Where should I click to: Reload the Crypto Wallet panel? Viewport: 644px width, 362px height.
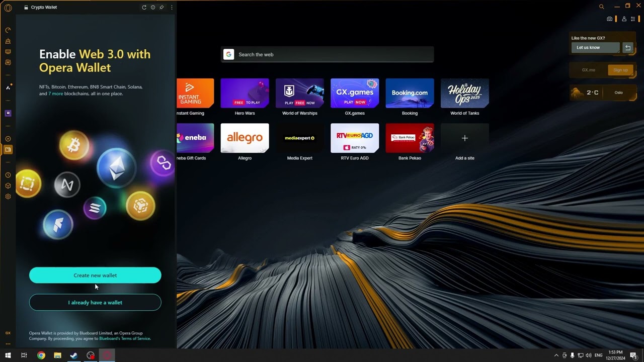point(144,8)
